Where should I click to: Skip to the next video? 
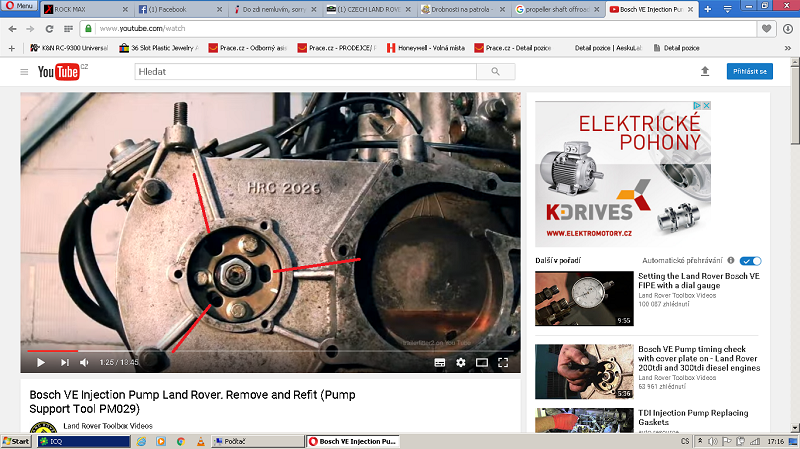64,362
